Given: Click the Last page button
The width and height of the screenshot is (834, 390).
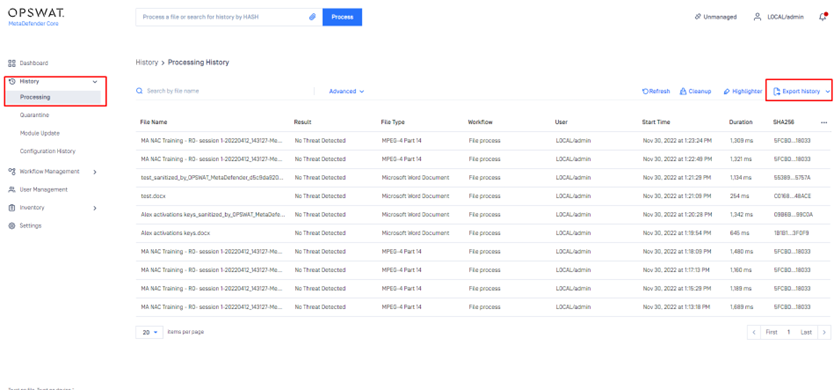Looking at the screenshot, I should pyautogui.click(x=806, y=332).
